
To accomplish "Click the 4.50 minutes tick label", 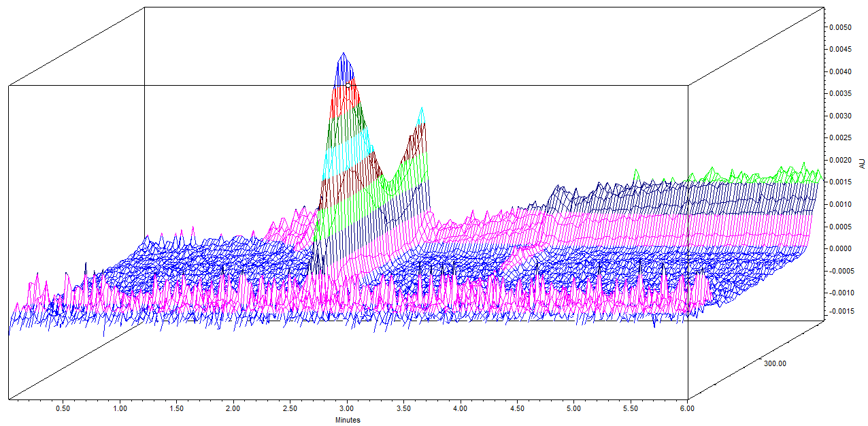I will [517, 409].
